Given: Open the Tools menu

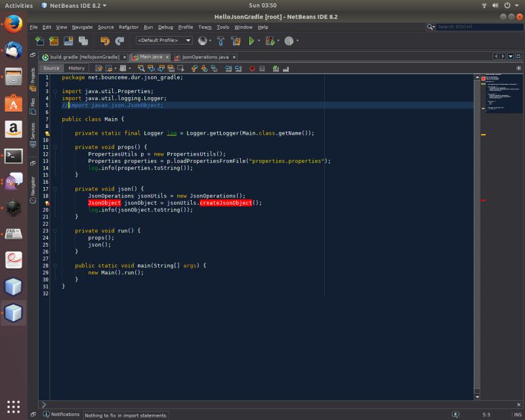Looking at the screenshot, I should [222, 27].
